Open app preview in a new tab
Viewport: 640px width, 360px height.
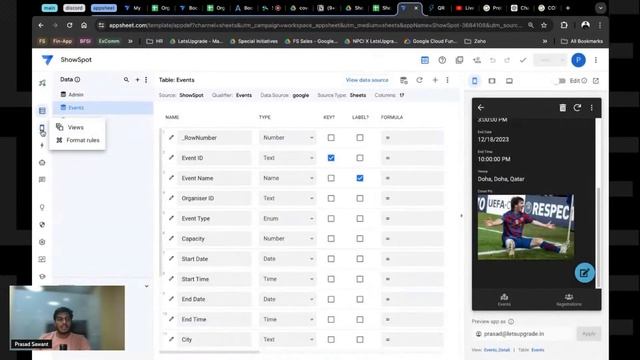tap(596, 81)
